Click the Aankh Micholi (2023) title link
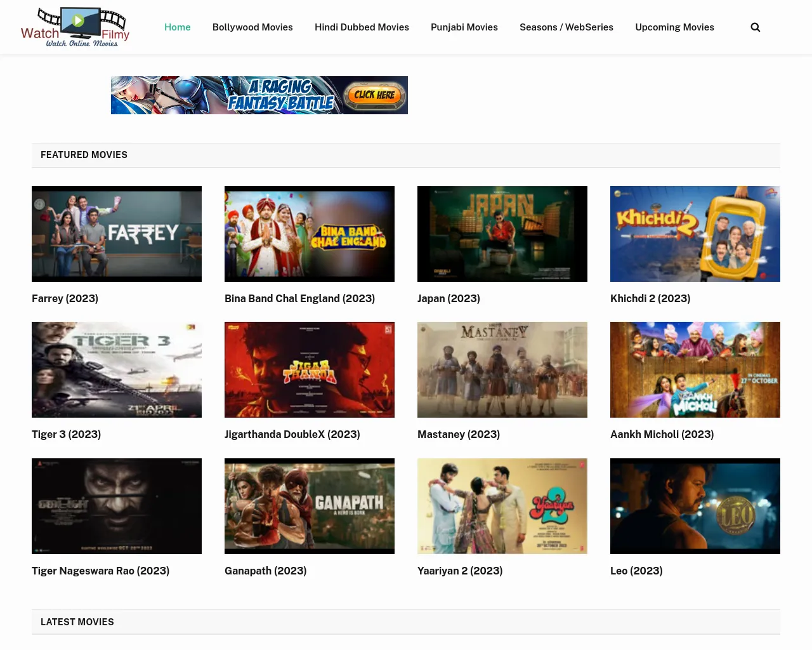Screen dimensions: 812x650 pos(662,434)
